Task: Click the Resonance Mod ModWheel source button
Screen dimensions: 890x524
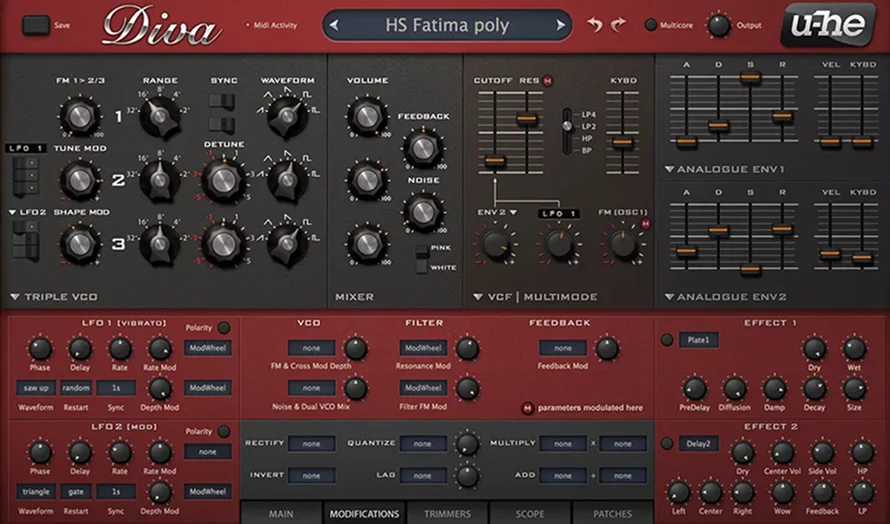Action: [424, 348]
